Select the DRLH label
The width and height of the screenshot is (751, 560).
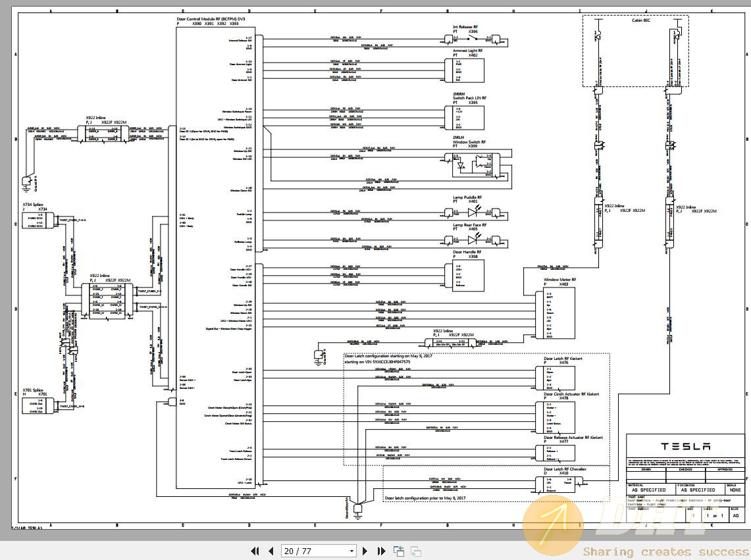[x=459, y=138]
